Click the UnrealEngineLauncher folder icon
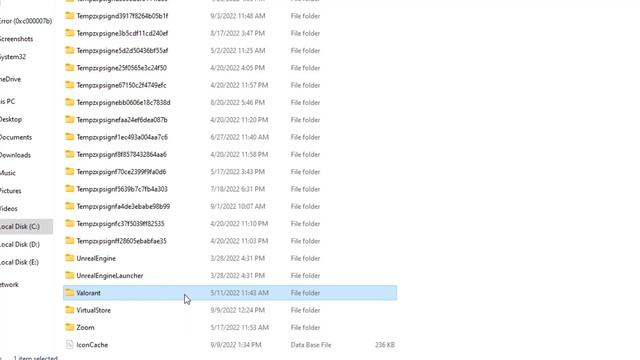This screenshot has width=640, height=360. coord(70,275)
